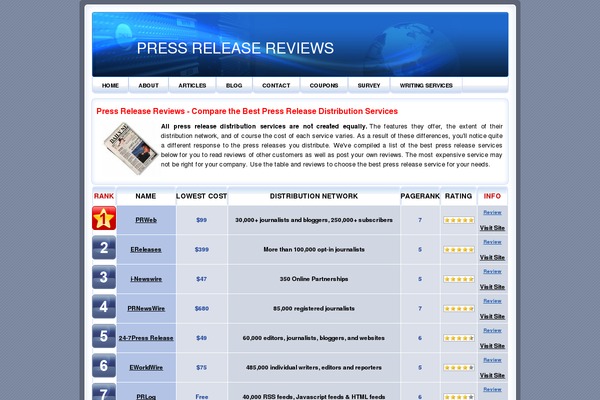Click the star rating for 24-7Press Release
Viewport: 600px width, 400px height.
[x=459, y=338]
